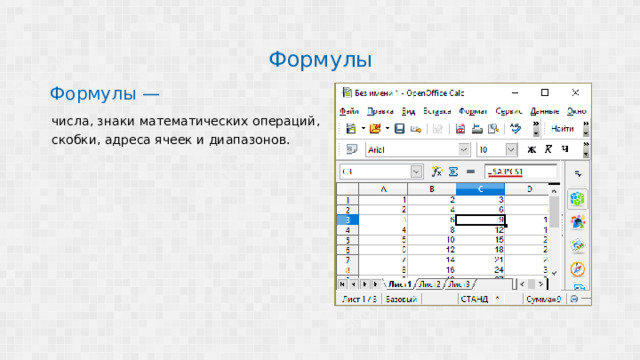
Task: Open the Сервис menu
Action: tap(509, 111)
